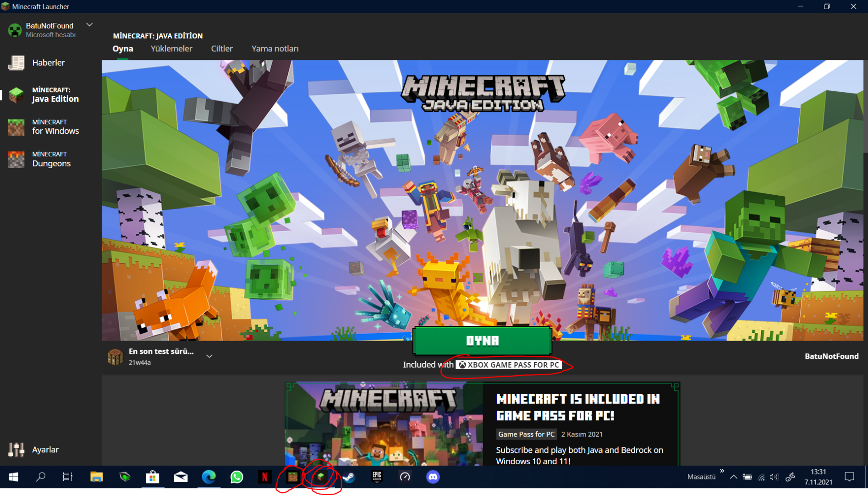Click the dirt-block Minecraft icon in the taskbar

coord(292,477)
